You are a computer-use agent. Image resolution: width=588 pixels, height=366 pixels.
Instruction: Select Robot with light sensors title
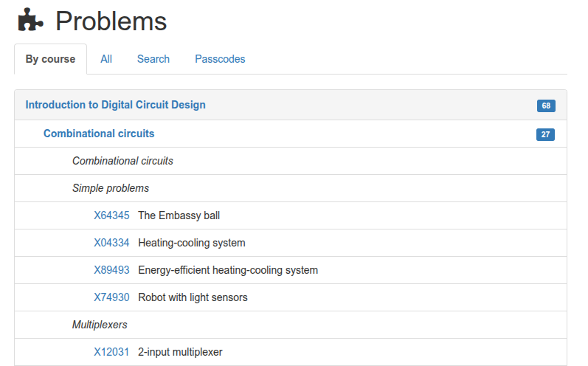[193, 297]
